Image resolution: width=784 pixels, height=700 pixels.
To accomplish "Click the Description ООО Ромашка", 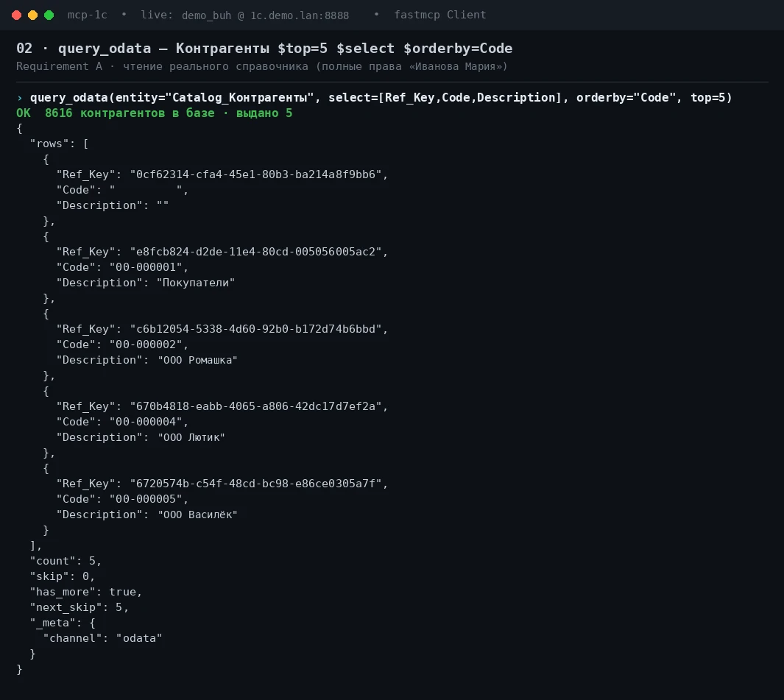I will click(x=197, y=360).
